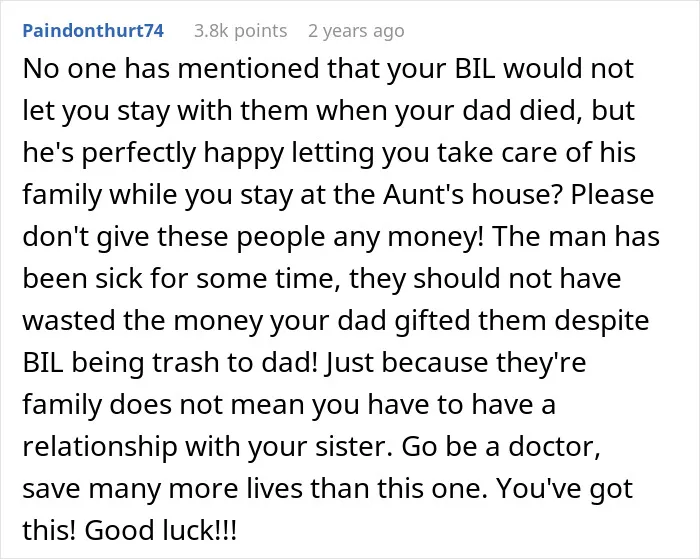The image size is (700, 559).
Task: Click the word 'relationship' in the comment
Action: tap(100, 446)
